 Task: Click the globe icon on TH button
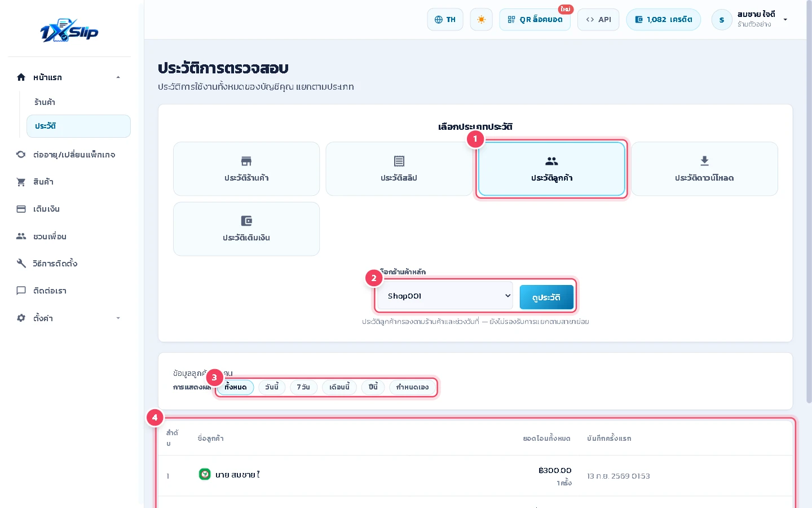coord(439,20)
